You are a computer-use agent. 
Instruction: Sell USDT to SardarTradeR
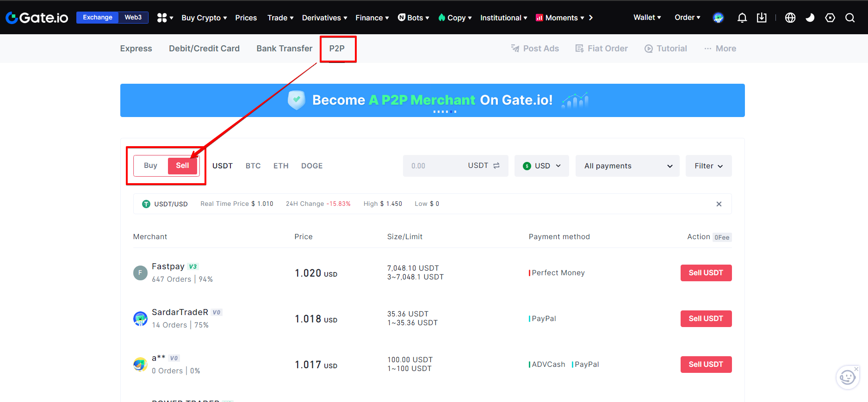tap(706, 319)
